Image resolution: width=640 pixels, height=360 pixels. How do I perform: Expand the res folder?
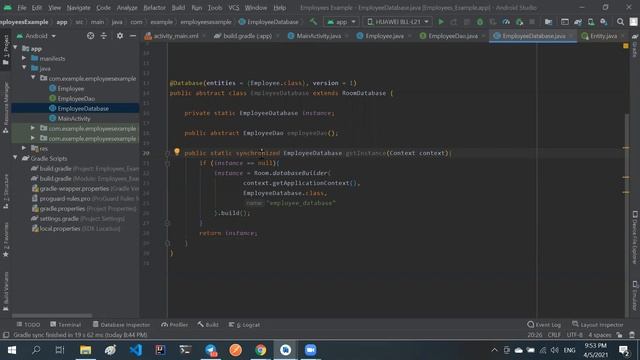click(x=24, y=148)
